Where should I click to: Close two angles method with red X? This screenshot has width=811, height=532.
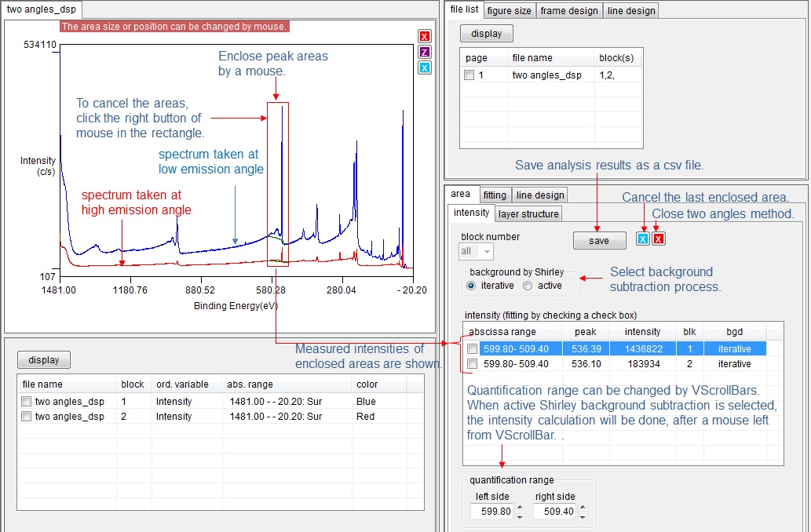click(x=659, y=239)
